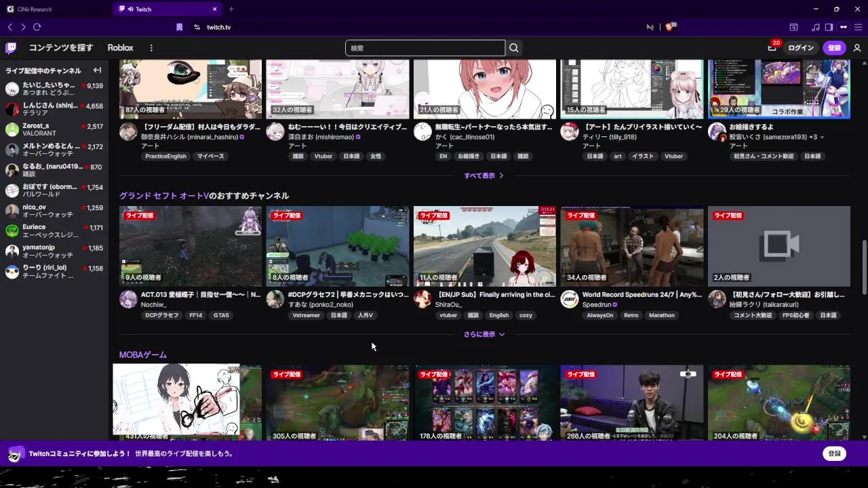868x488 pixels.
Task: Open the Roblox navigation link
Action: tap(120, 48)
